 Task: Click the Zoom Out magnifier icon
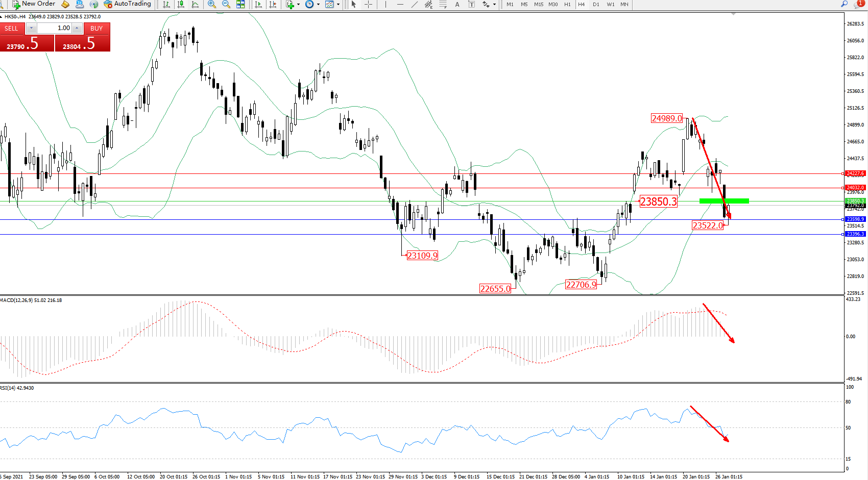click(x=226, y=4)
